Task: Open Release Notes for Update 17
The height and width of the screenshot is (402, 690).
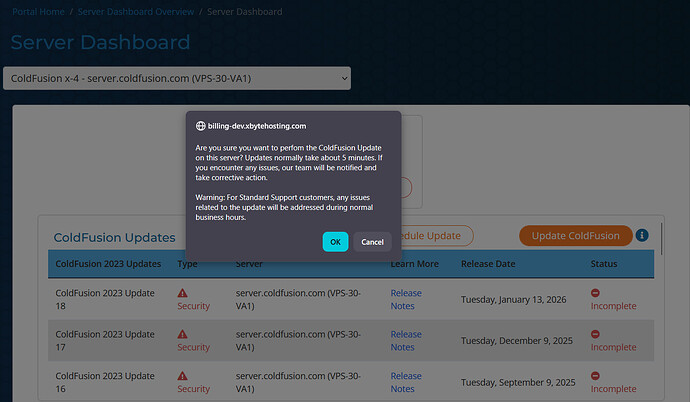Action: pos(405,341)
